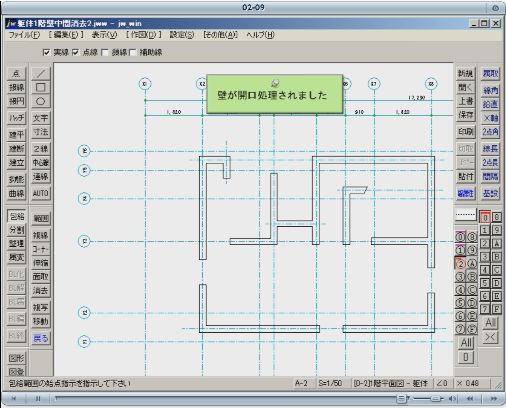Toggle active layer 2 circle button
Screen dimensions: 506x409
coord(460,263)
